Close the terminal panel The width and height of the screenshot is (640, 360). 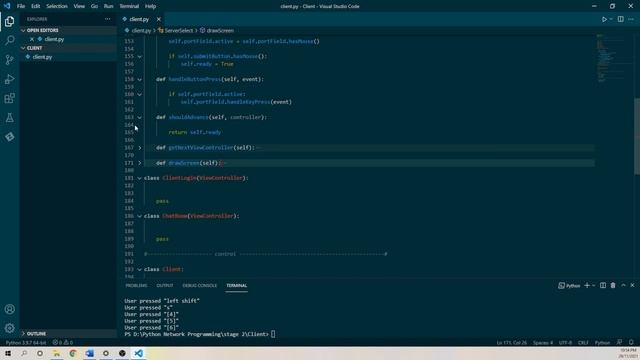632,285
